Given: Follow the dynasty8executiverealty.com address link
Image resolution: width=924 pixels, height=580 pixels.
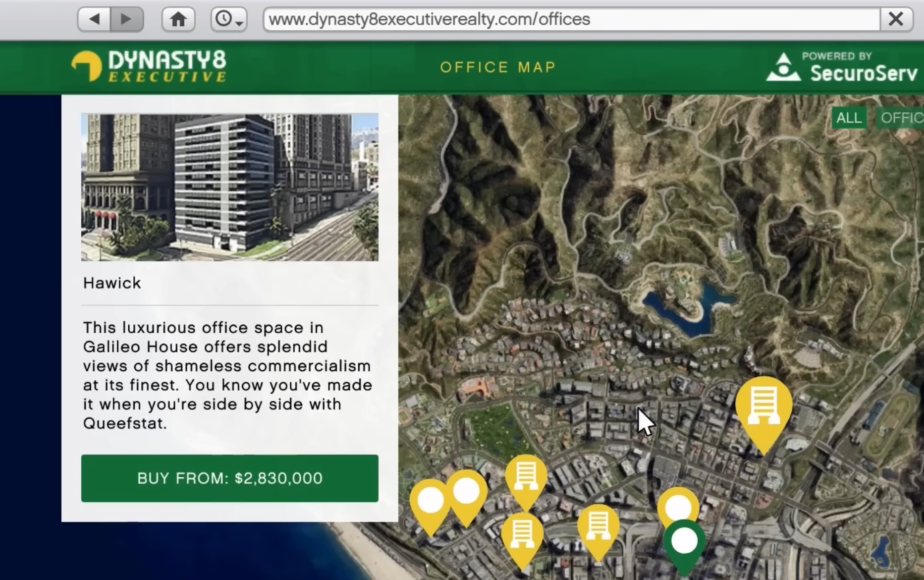Looking at the screenshot, I should [x=428, y=19].
